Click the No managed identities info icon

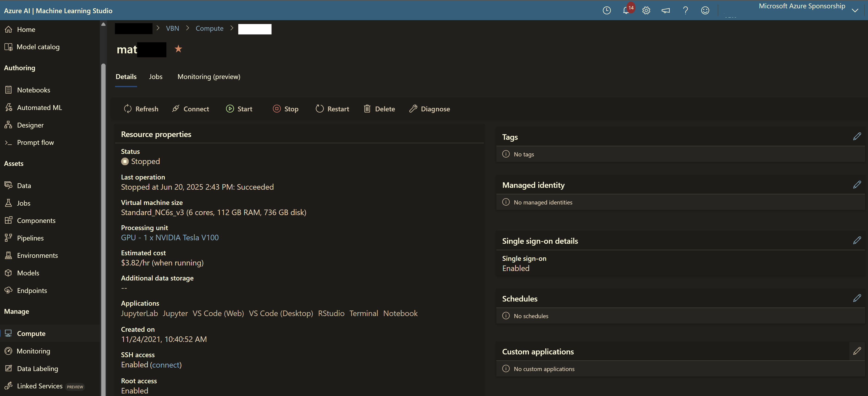tap(506, 202)
